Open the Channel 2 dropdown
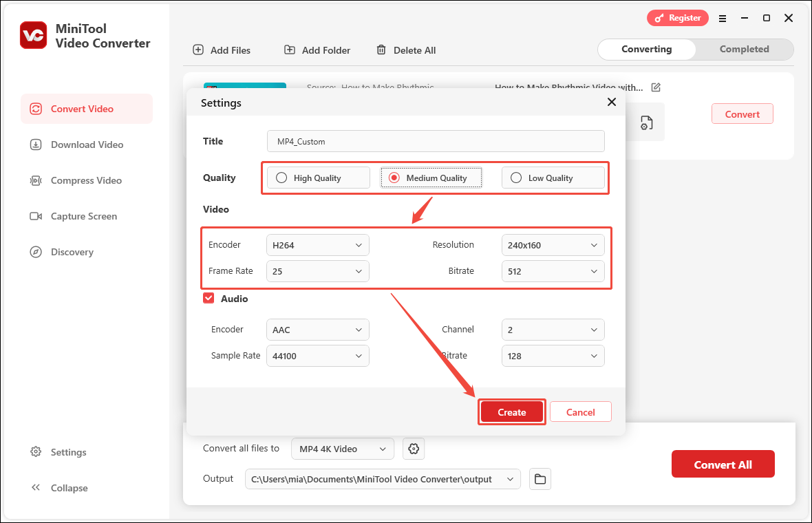This screenshot has height=523, width=812. [x=553, y=330]
